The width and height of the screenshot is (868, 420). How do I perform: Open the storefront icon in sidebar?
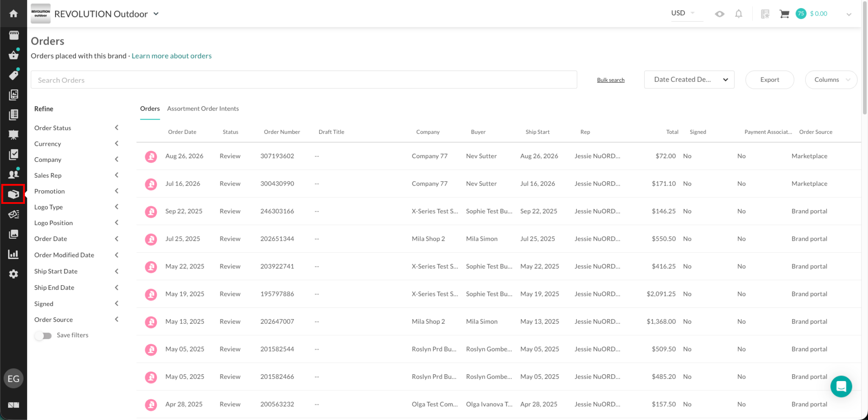[x=14, y=35]
